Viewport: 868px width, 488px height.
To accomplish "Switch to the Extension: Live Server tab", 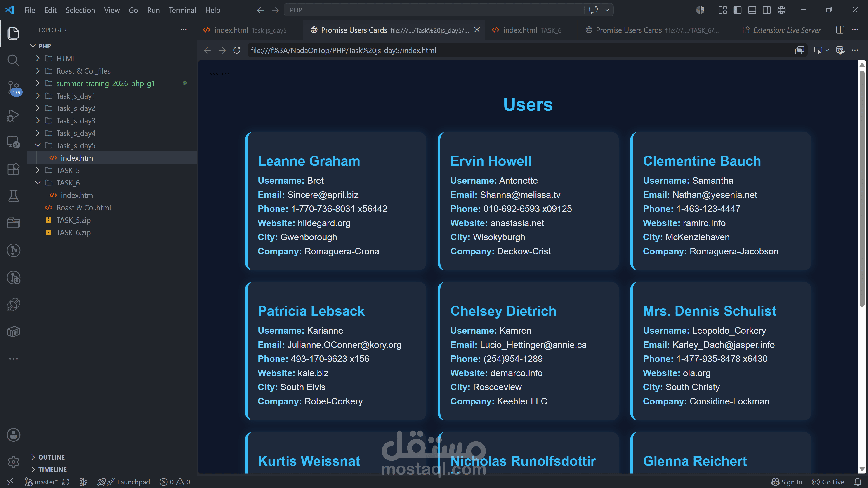I will point(782,30).
